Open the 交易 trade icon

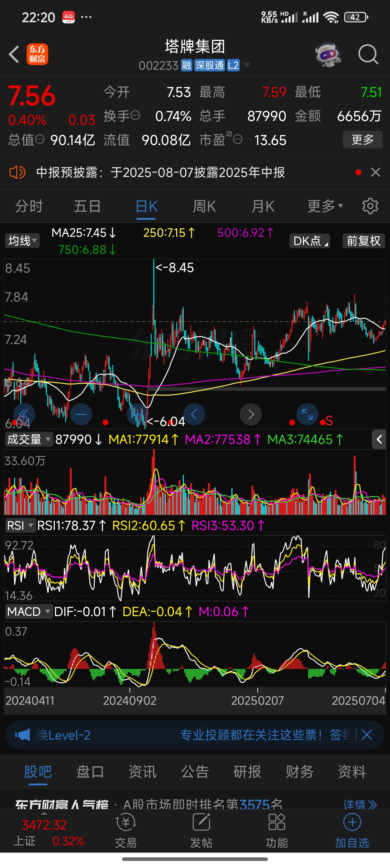(x=126, y=831)
